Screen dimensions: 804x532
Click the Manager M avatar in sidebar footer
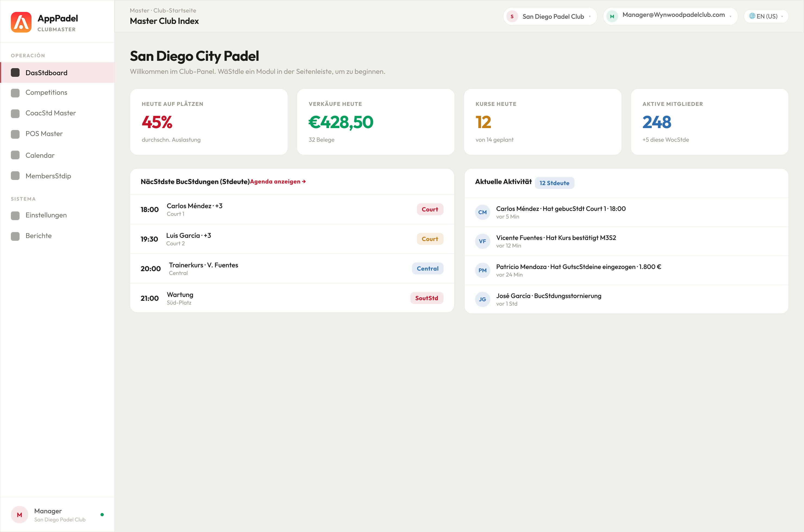[x=19, y=515]
